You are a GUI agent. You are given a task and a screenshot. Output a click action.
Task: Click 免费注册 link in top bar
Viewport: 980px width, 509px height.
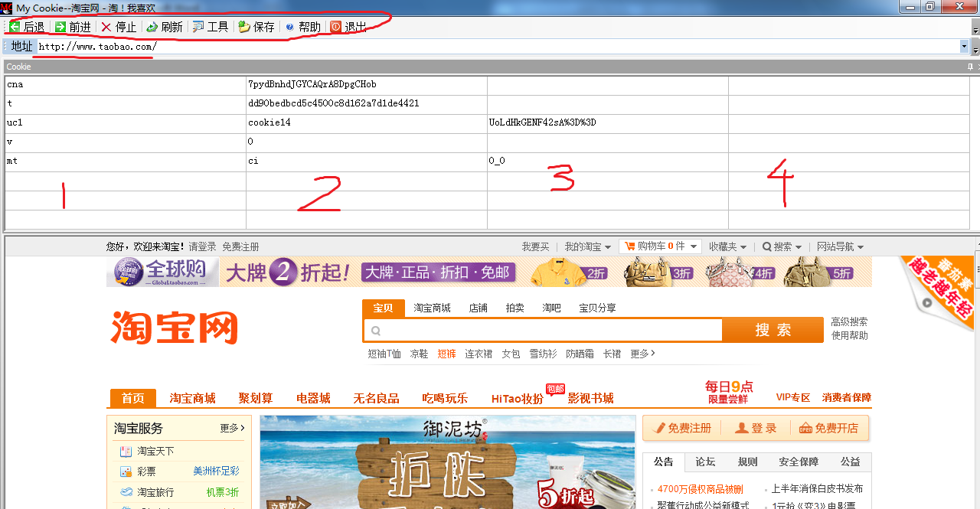[x=240, y=246]
